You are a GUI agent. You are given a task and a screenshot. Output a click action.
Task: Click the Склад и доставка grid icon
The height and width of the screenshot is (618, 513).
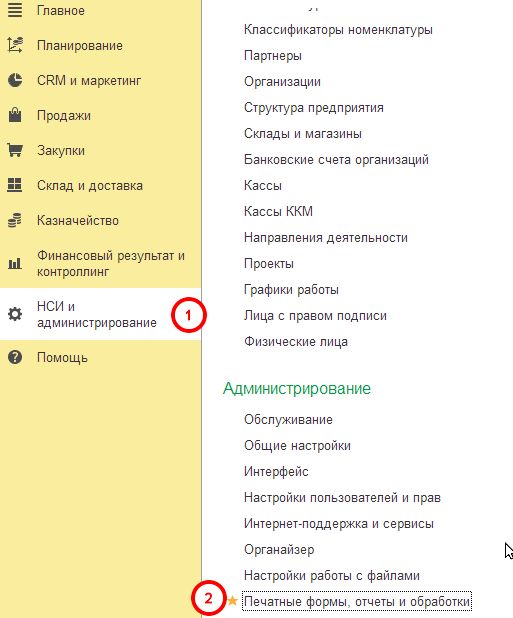click(x=15, y=185)
